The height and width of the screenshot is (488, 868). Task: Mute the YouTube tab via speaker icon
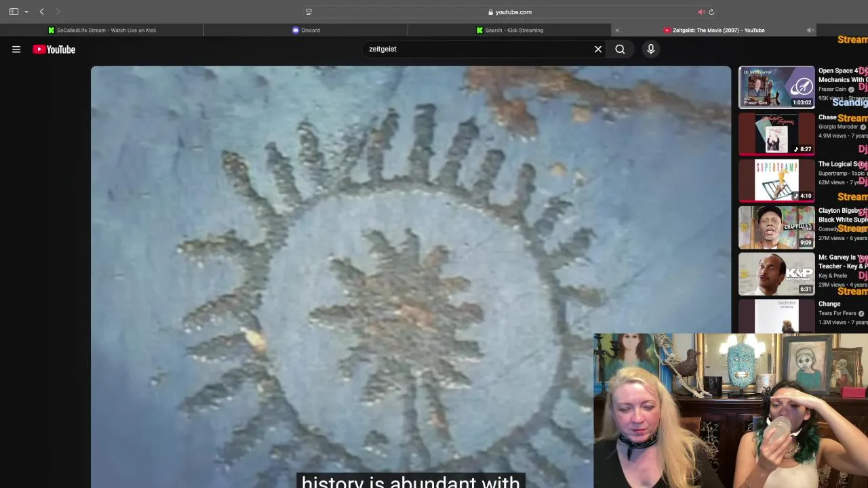coord(810,30)
